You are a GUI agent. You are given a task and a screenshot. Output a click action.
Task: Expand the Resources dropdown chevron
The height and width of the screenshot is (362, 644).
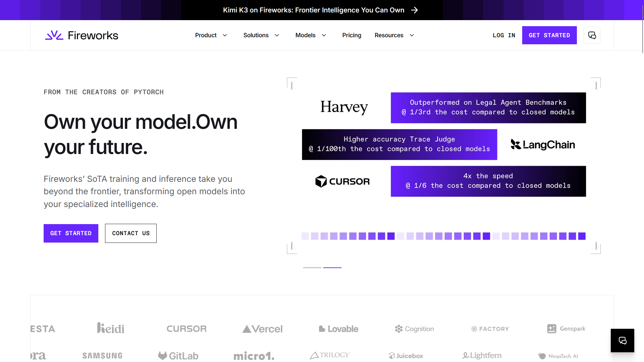pos(412,35)
